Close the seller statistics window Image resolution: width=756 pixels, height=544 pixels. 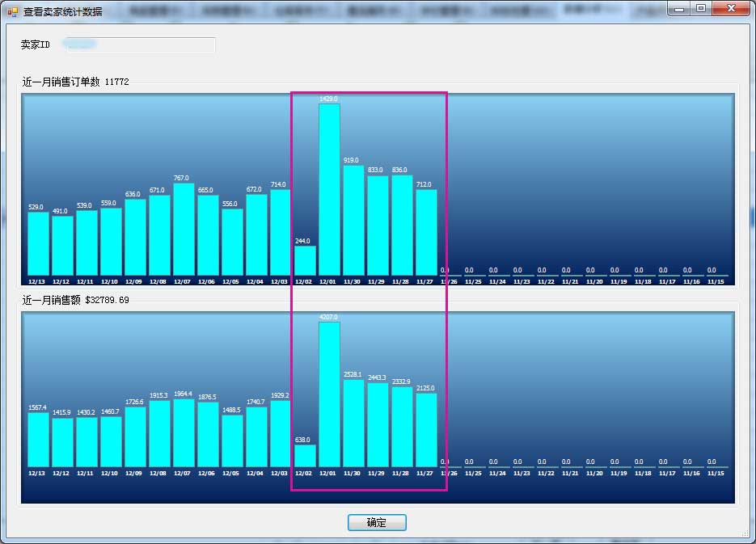coord(730,9)
